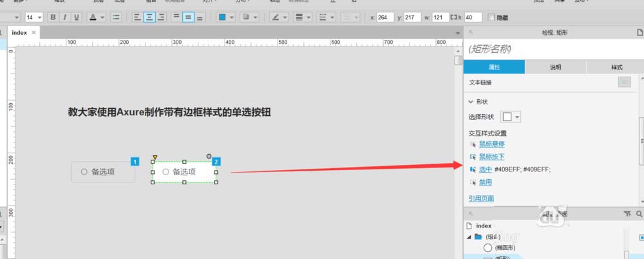Click the yellow corner radius triangle handle
This screenshot has width=644, height=259.
155,157
